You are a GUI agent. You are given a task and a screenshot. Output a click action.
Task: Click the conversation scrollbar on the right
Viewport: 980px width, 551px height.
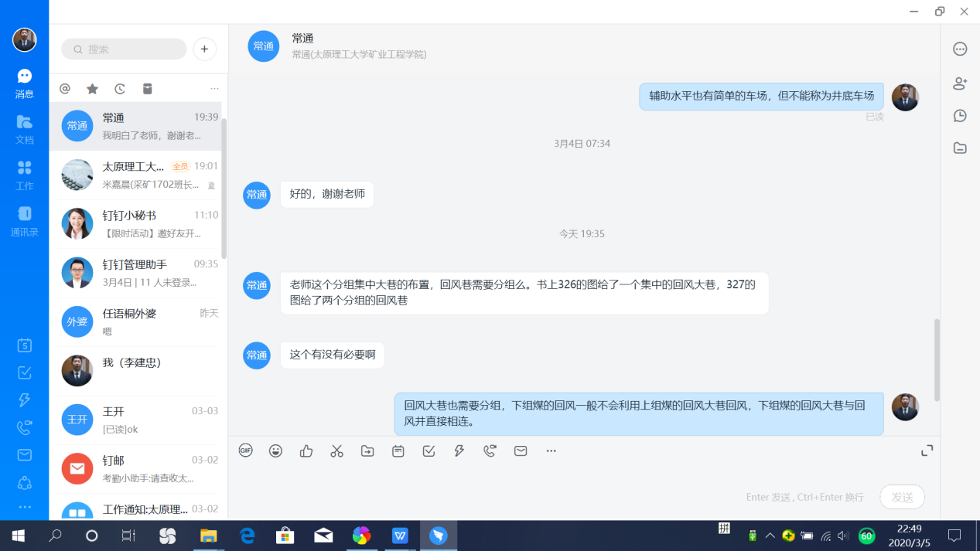tap(937, 359)
